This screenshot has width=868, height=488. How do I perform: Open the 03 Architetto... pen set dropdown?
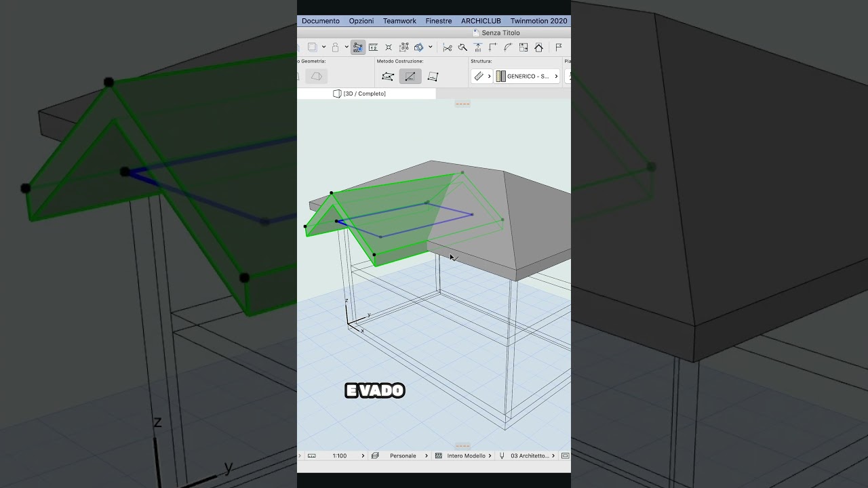tap(533, 456)
